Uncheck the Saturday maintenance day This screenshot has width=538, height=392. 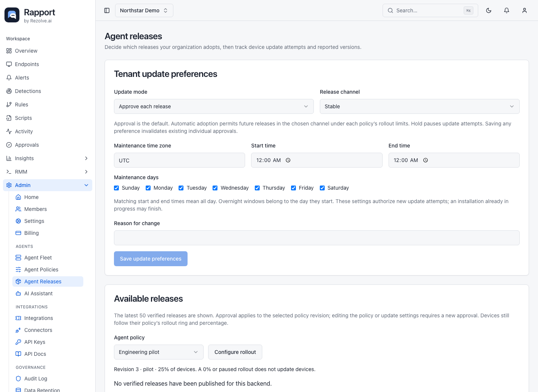coord(322,188)
